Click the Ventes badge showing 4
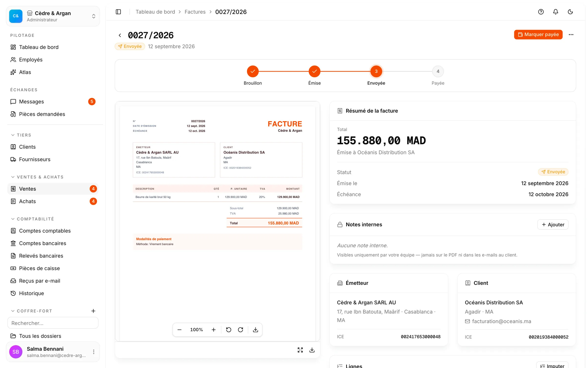This screenshot has width=588, height=368. (93, 189)
